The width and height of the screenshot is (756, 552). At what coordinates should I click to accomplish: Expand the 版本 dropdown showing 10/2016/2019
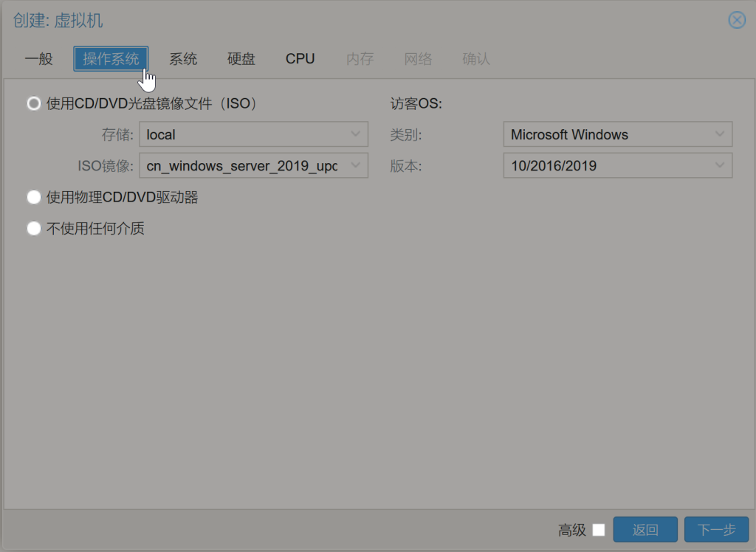click(x=617, y=165)
